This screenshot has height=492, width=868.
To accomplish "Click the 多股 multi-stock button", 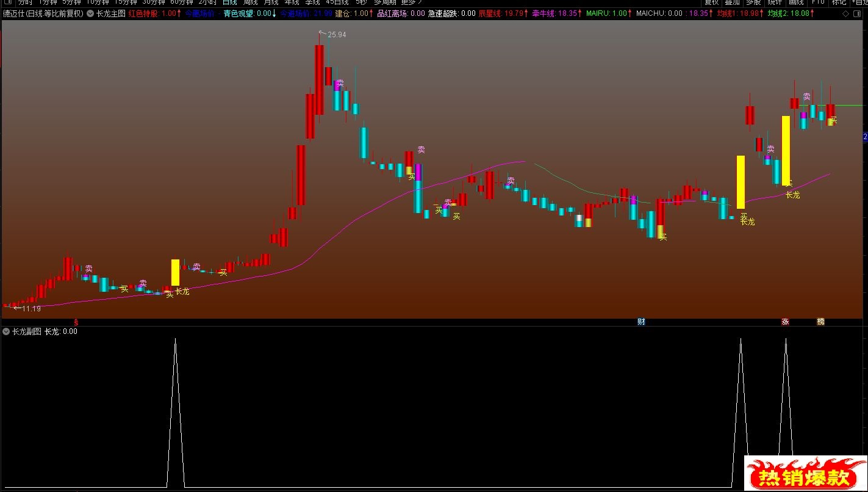I will [x=753, y=2].
